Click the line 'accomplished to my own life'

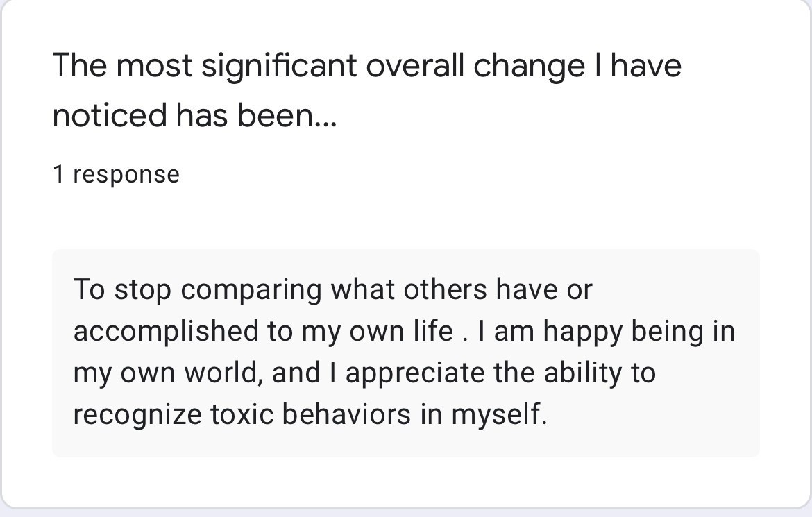click(263, 331)
